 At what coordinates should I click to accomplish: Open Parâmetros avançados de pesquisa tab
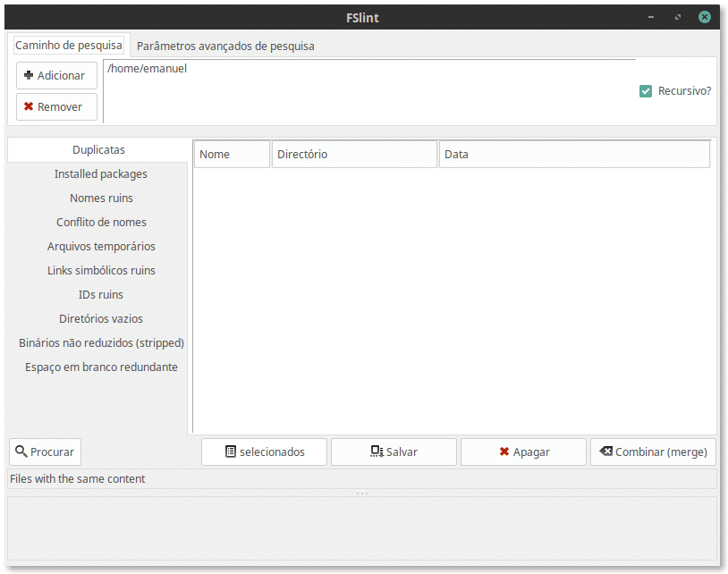[x=225, y=46]
